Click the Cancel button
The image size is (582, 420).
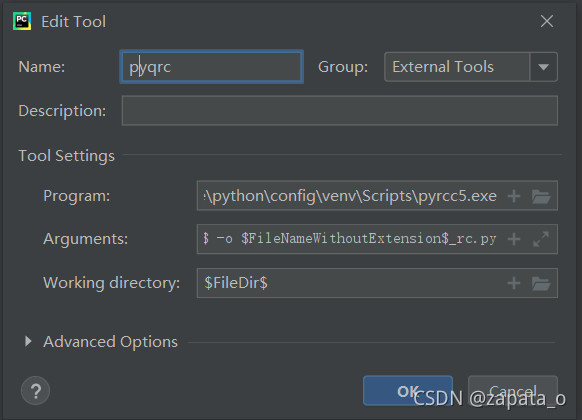513,391
